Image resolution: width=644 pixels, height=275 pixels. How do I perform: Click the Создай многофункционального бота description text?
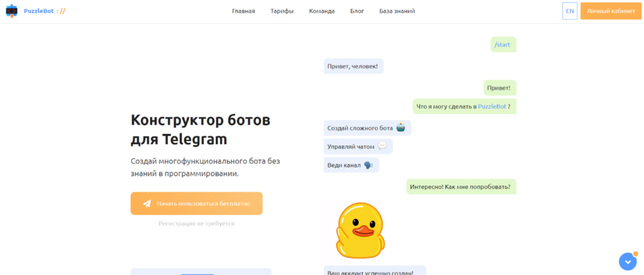coord(206,167)
